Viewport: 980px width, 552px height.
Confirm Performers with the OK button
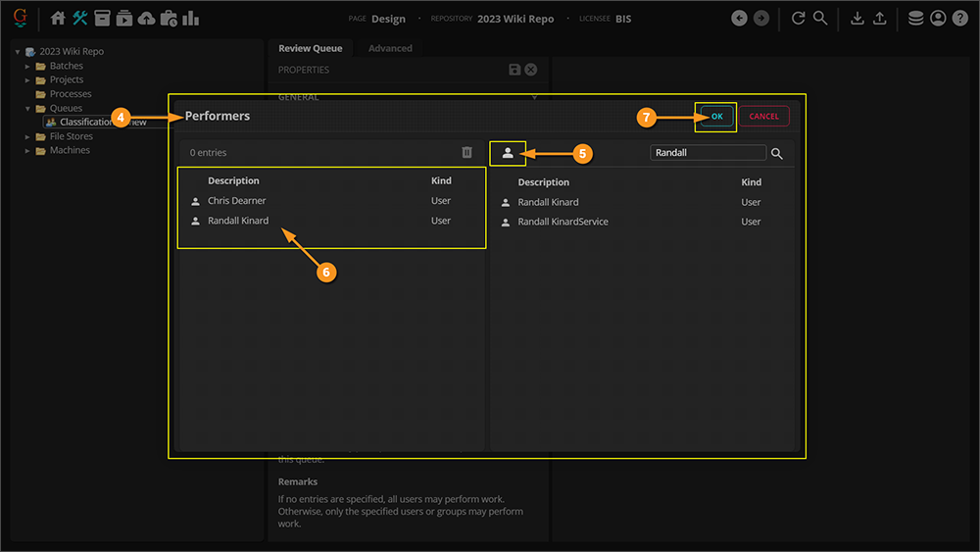[716, 117]
